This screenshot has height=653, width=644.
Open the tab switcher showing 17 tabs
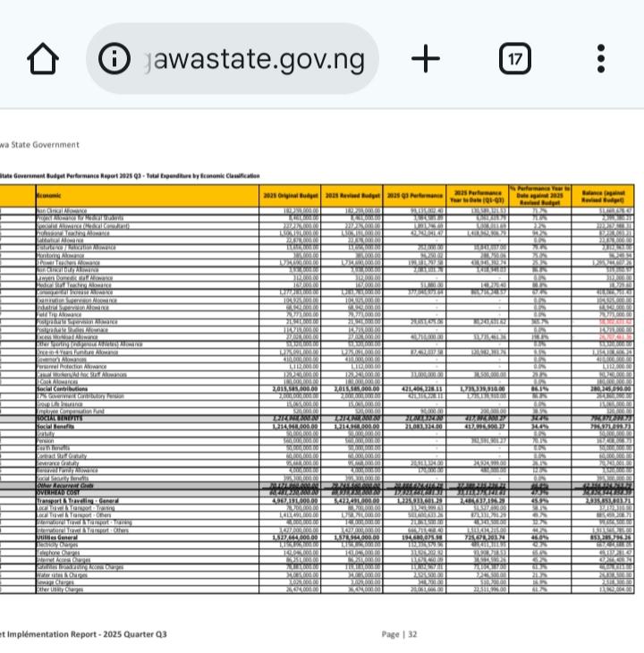[514, 59]
